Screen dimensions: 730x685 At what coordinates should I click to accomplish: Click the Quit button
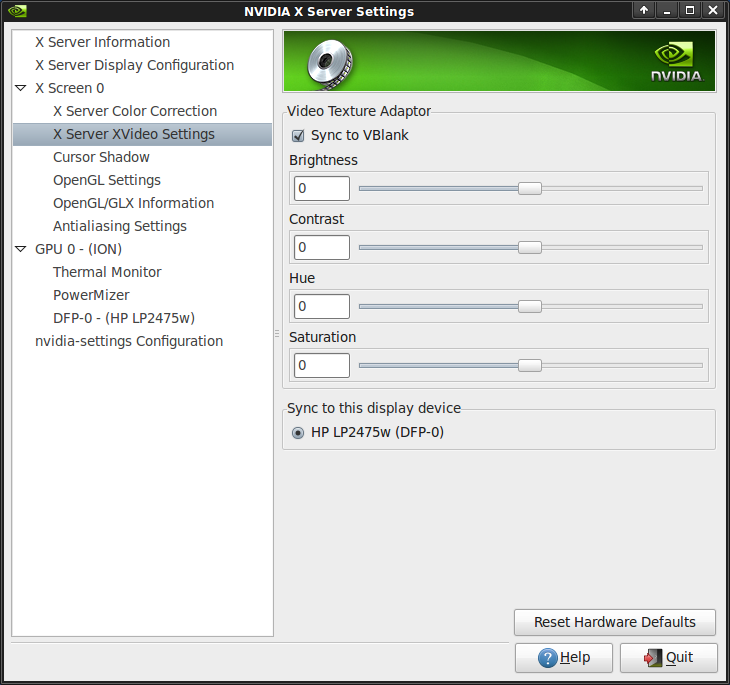tap(669, 658)
